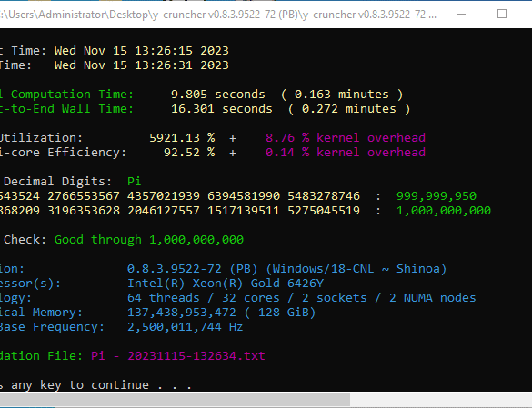Click the '(Windows/18-CNL ~ Shinoa)' text

tap(356, 269)
